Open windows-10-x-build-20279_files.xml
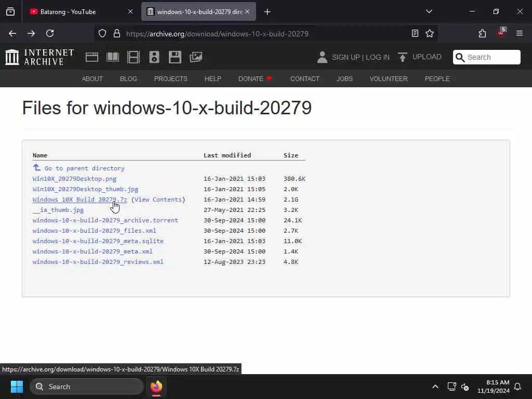Screen dimensions: 532x399 click(x=95, y=231)
